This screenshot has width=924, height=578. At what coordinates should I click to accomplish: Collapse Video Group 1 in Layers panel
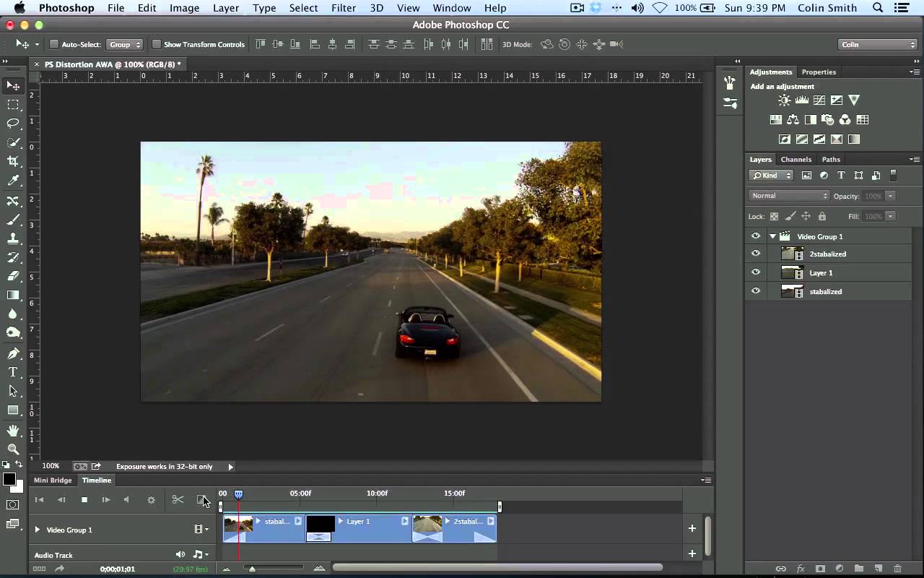click(x=772, y=236)
